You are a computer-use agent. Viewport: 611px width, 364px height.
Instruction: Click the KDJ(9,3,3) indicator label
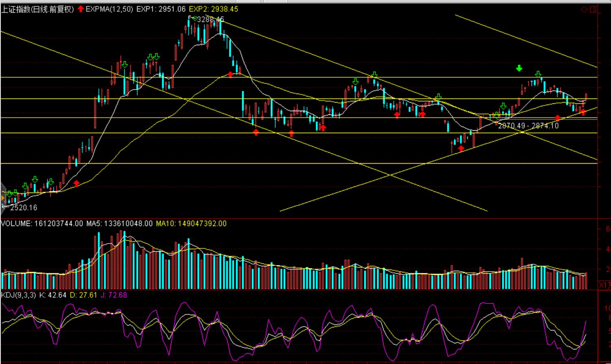point(19,295)
